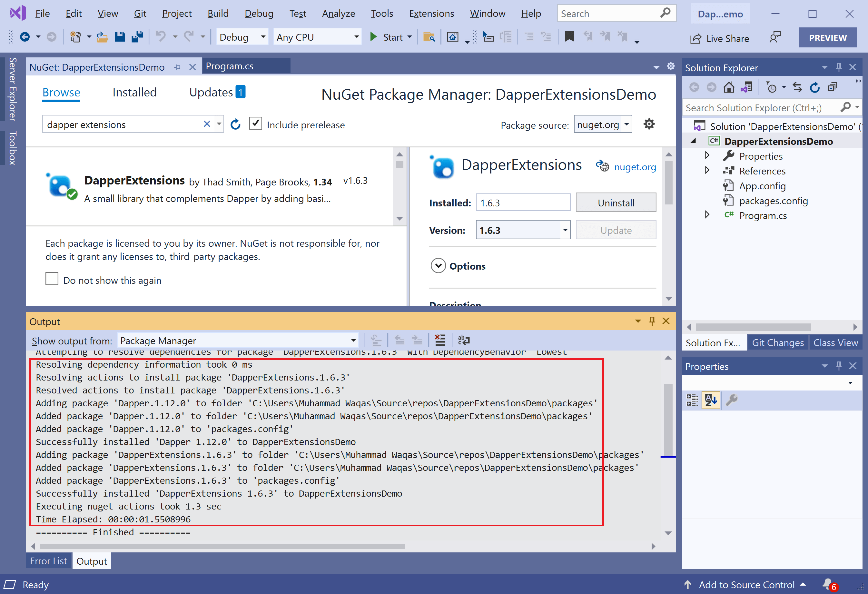
Task: Click inside the dapper extensions search field
Action: [x=123, y=124]
